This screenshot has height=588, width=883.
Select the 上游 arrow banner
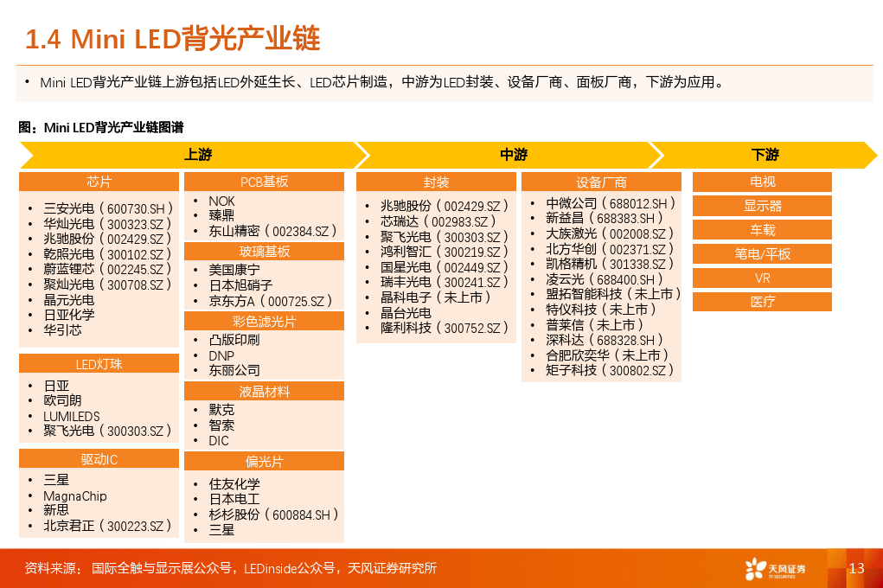pos(197,156)
